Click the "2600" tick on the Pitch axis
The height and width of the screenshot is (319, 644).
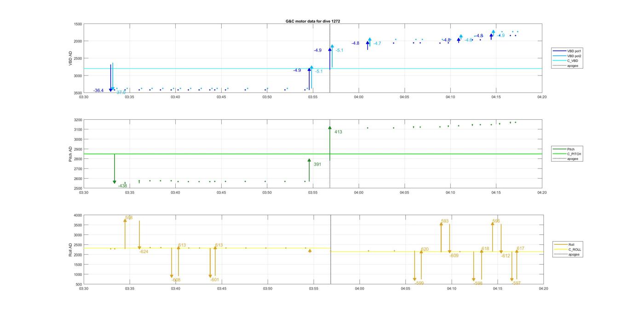coord(78,179)
